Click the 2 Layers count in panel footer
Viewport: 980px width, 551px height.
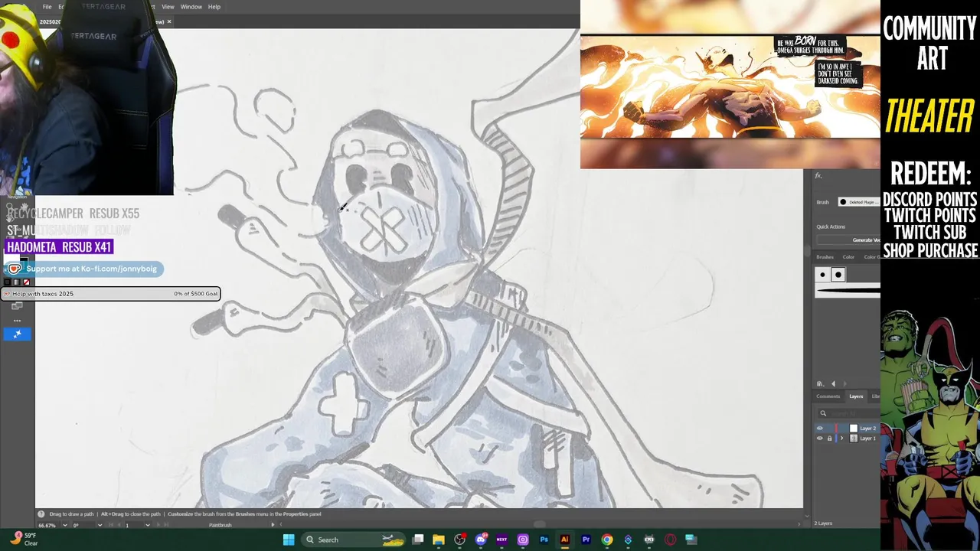coord(823,523)
